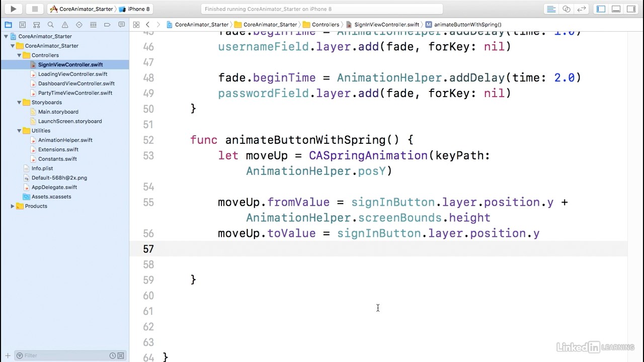644x362 pixels.
Task: Toggle the Navigator panel visibility
Action: (601, 9)
